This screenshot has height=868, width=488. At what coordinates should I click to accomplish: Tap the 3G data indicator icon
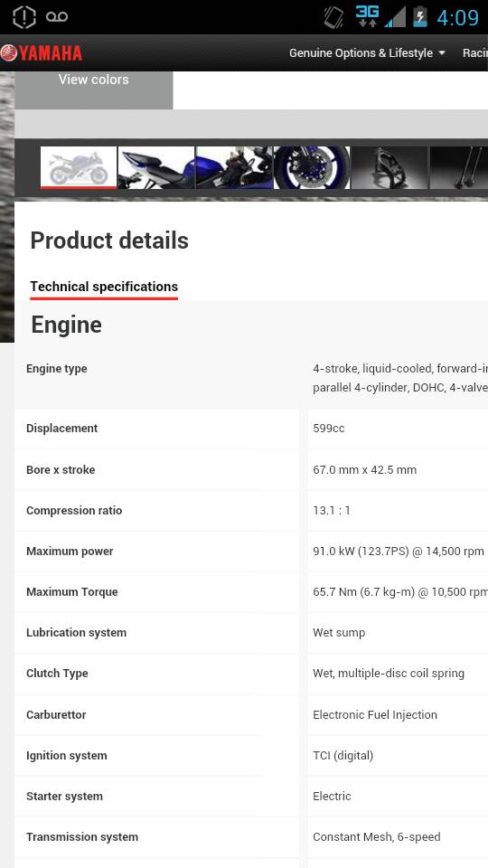pyautogui.click(x=368, y=16)
